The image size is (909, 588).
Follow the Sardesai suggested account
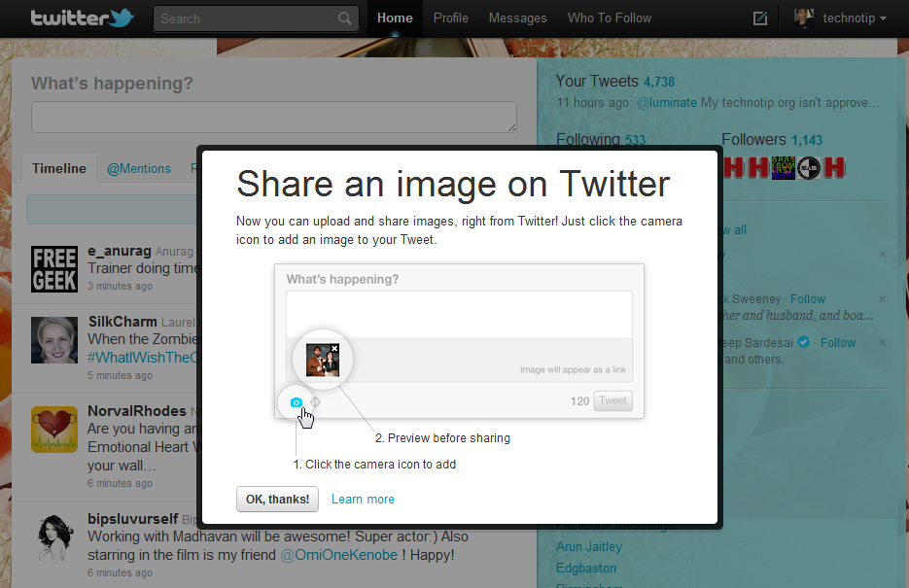(x=838, y=342)
